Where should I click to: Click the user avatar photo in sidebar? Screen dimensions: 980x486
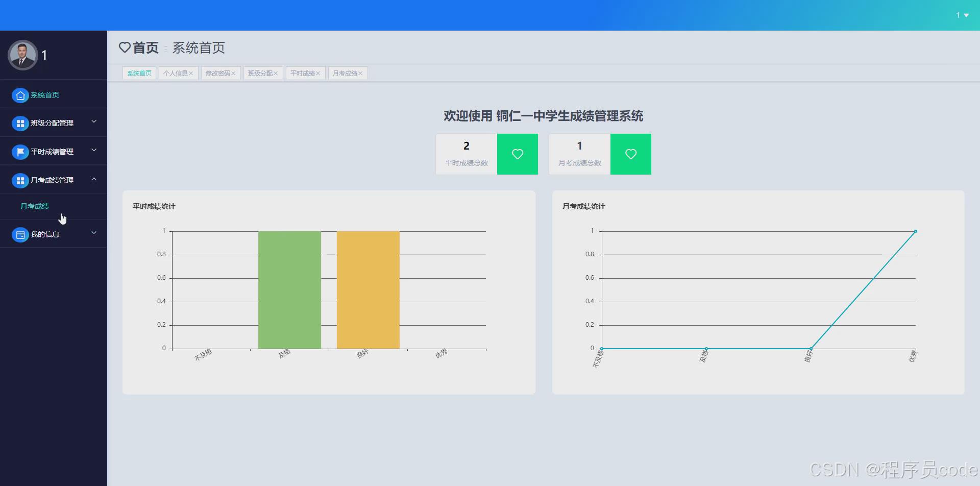pos(23,55)
